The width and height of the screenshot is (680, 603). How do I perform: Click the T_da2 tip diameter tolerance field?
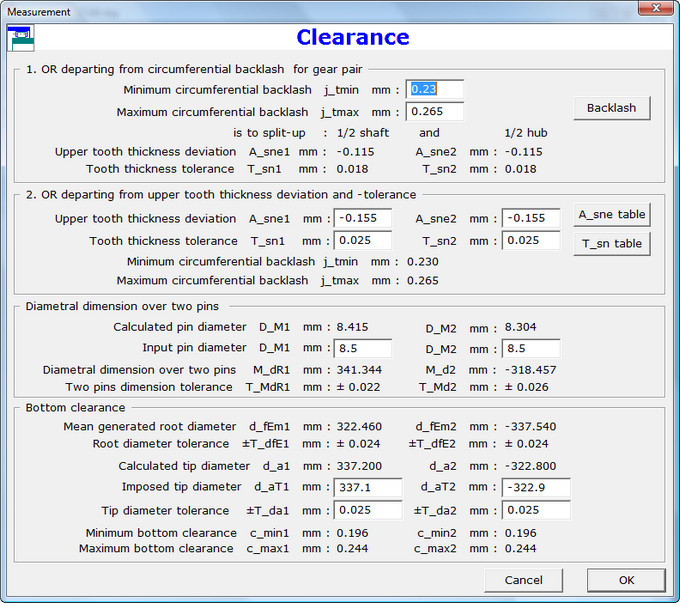535,510
